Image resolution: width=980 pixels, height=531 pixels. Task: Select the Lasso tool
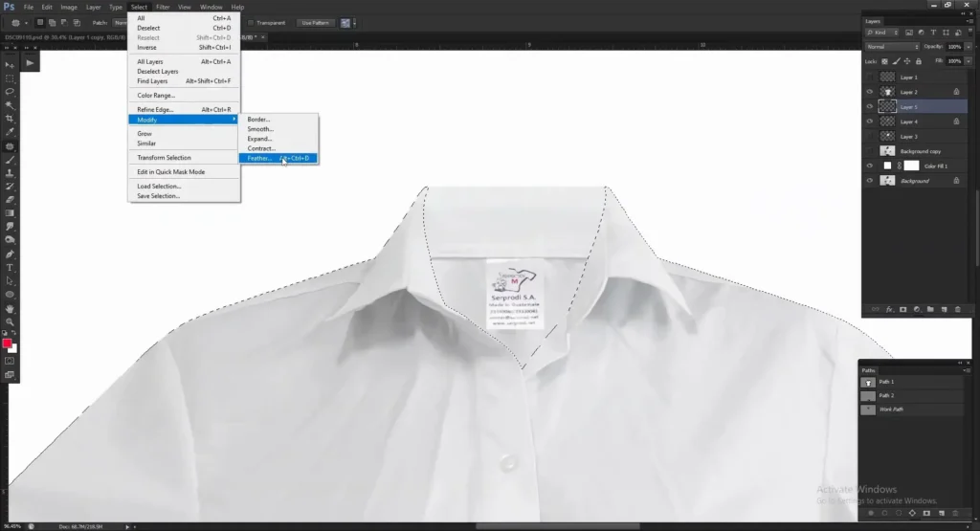point(10,92)
